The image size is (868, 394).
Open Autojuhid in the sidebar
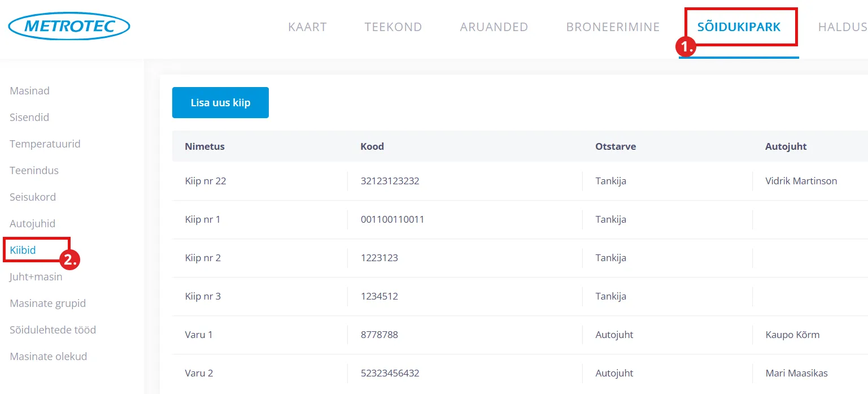pos(33,224)
